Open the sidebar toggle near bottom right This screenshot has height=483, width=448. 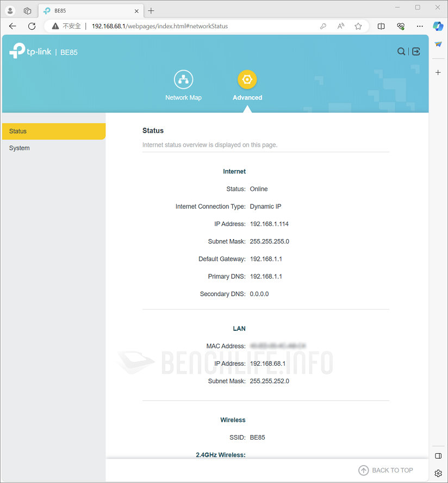(438, 456)
